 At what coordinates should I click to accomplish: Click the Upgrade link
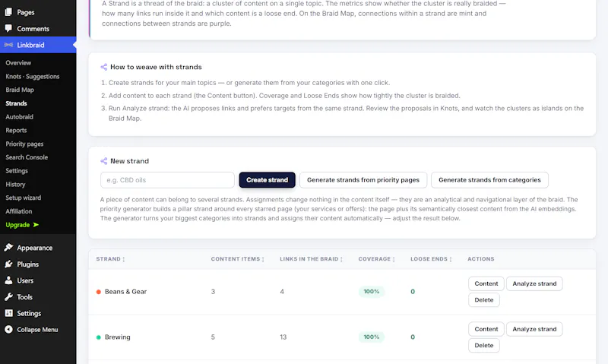click(x=17, y=225)
